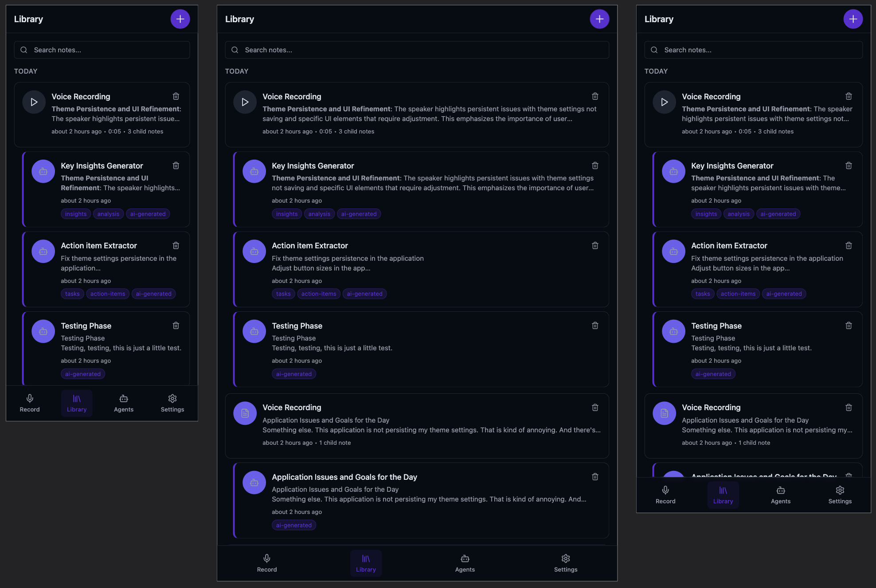Viewport: 876px width, 588px height.
Task: Click the plus button in the leftmost Library panel
Action: point(180,19)
